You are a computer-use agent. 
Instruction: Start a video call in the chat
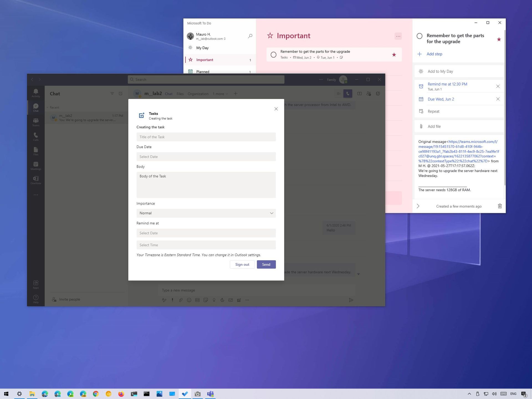click(338, 93)
